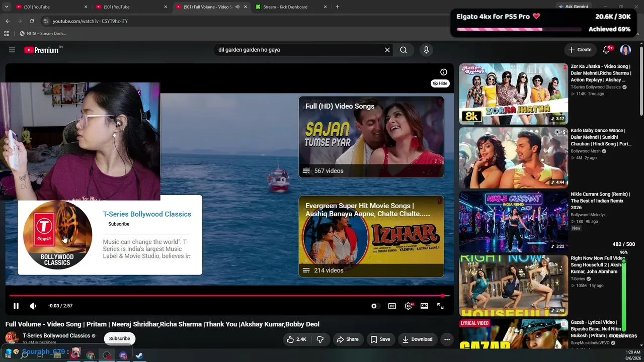Seek using the red video progress bar
644x362 pixels.
coord(229,296)
